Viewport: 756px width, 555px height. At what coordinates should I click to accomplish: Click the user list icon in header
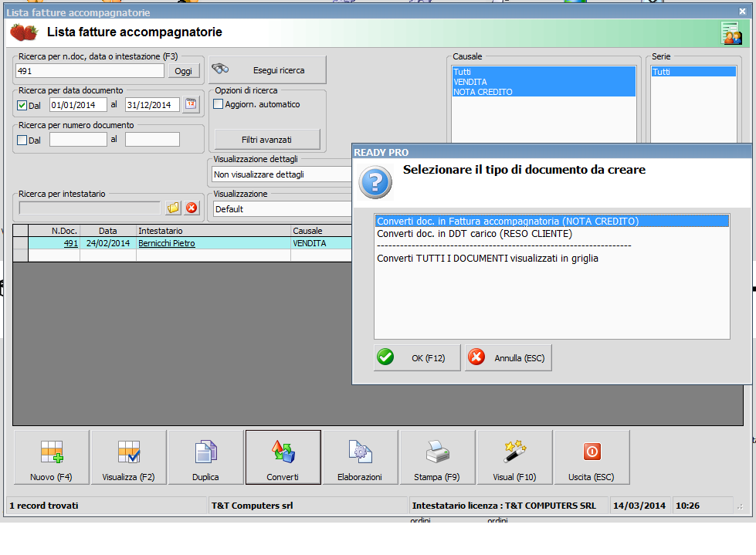(x=731, y=32)
